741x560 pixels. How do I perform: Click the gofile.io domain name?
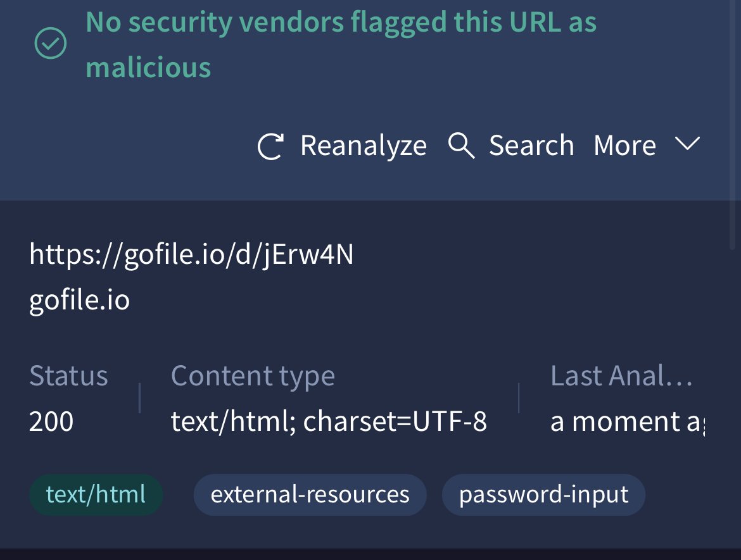coord(80,299)
